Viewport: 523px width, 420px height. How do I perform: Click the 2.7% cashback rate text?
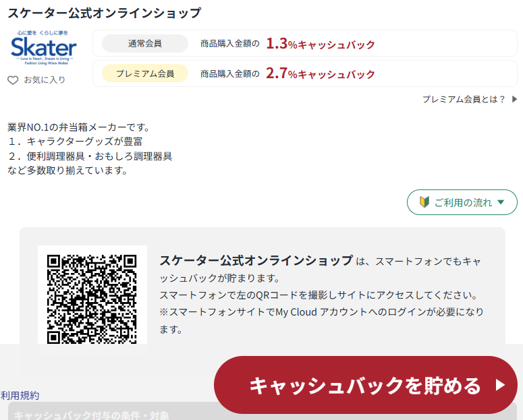pos(320,73)
